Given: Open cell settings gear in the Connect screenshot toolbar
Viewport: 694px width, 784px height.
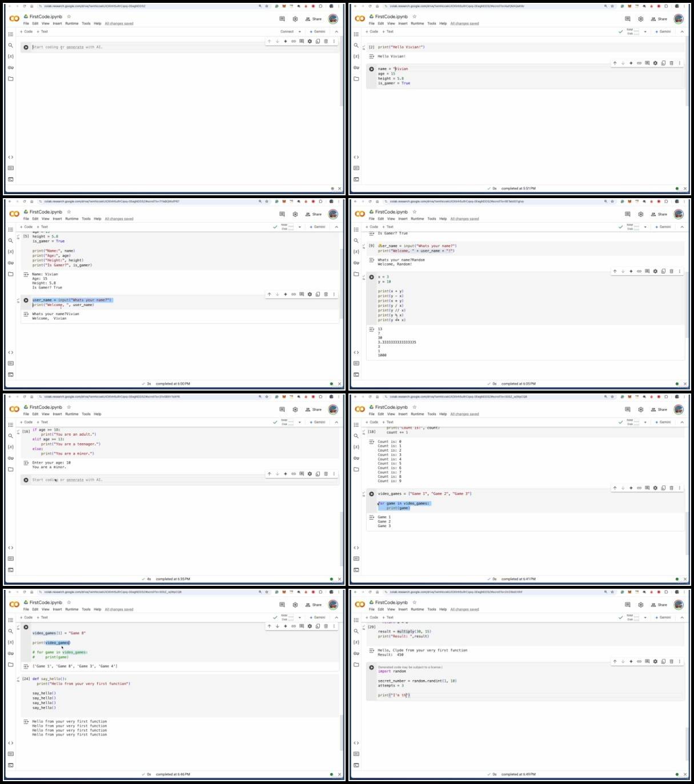Looking at the screenshot, I should (310, 41).
